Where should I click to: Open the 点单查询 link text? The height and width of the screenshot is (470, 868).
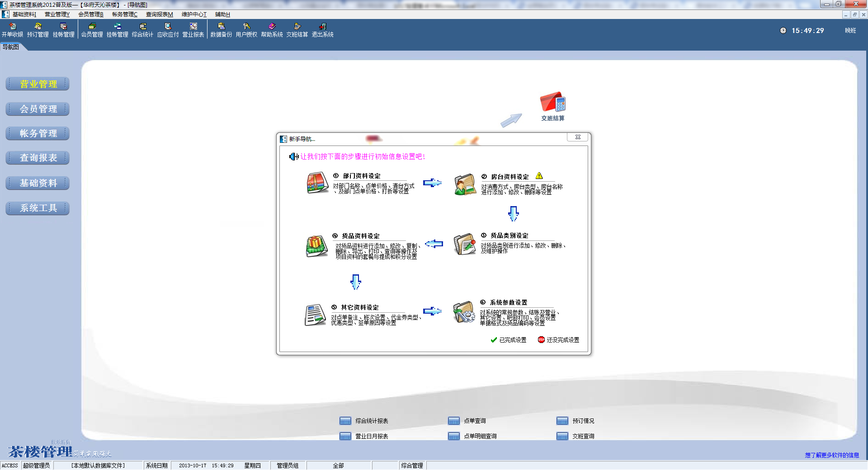(x=475, y=421)
